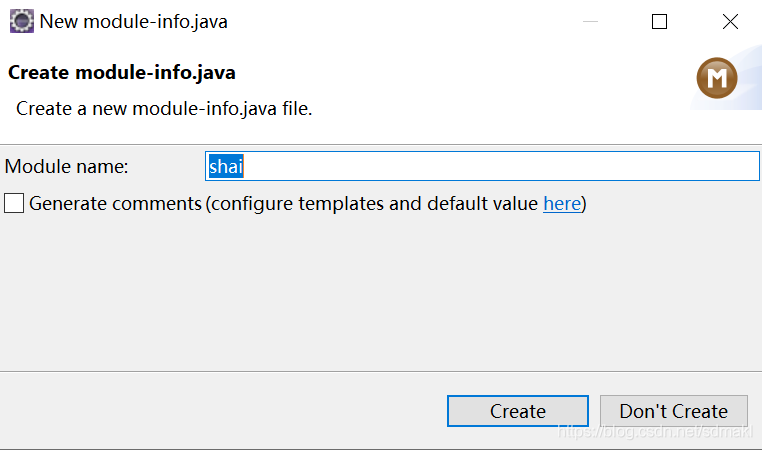Click the 'Generate comments' label text
Screen dimensions: 762x450
[x=115, y=204]
